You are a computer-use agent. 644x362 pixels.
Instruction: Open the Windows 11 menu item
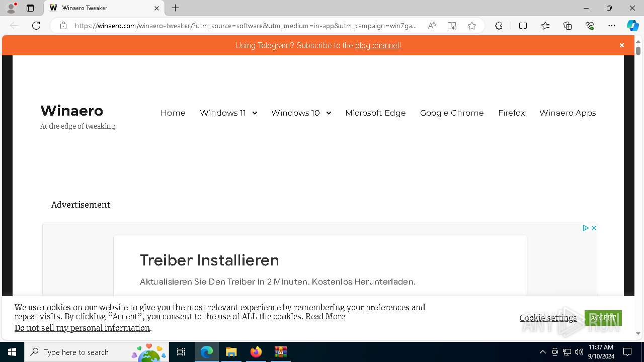pyautogui.click(x=223, y=113)
